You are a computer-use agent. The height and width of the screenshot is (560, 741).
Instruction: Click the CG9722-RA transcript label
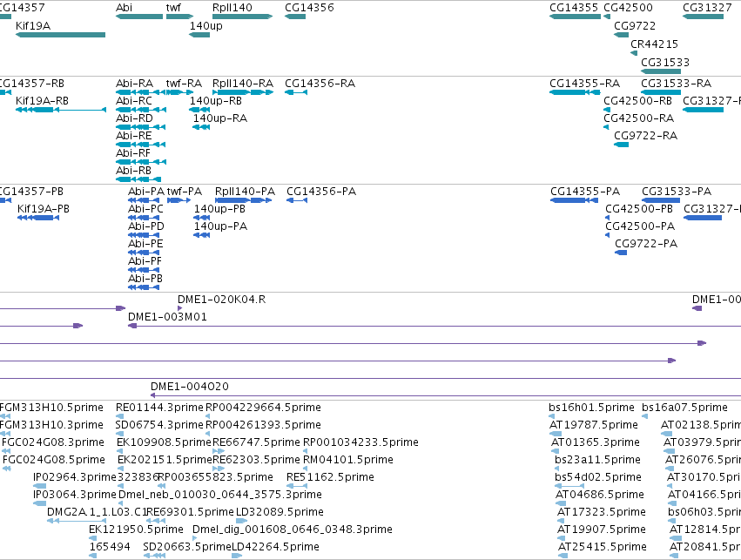click(x=645, y=136)
